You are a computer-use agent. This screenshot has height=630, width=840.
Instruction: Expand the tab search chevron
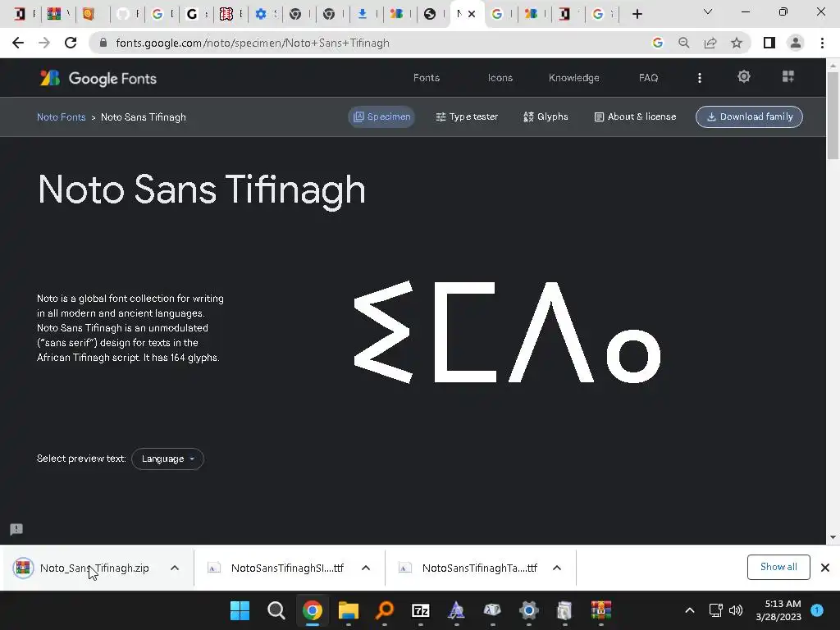(x=708, y=11)
